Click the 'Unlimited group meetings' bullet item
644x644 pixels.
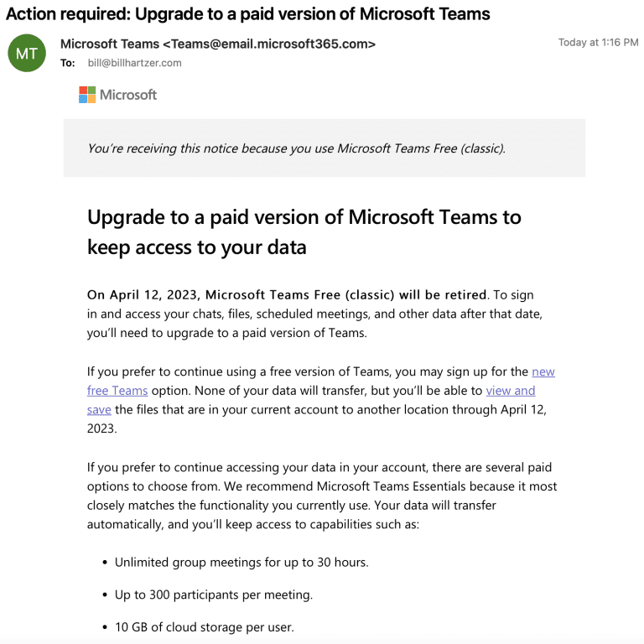(x=241, y=563)
